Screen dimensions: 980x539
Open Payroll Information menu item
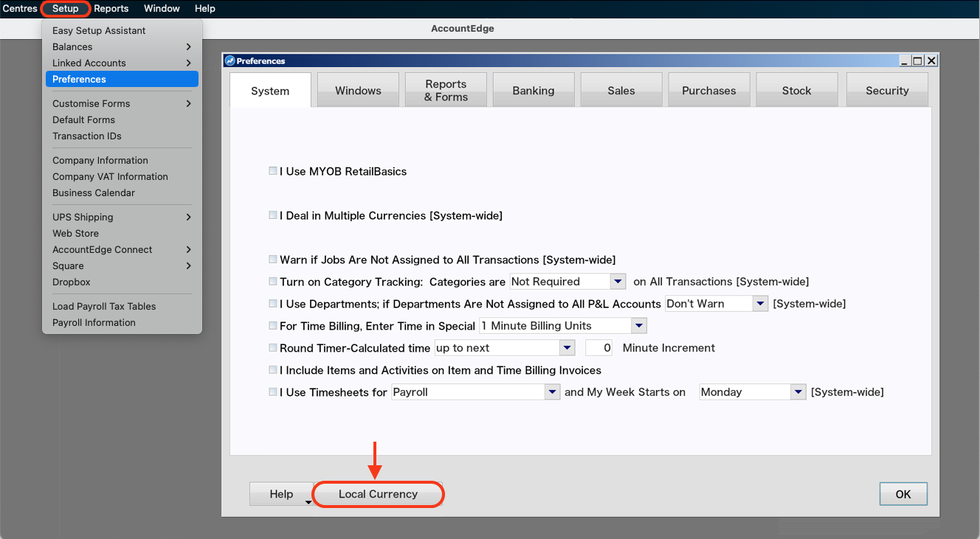point(122,322)
